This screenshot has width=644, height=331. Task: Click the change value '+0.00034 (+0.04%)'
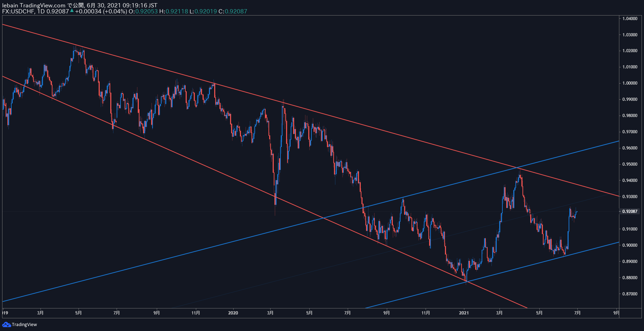(x=101, y=11)
